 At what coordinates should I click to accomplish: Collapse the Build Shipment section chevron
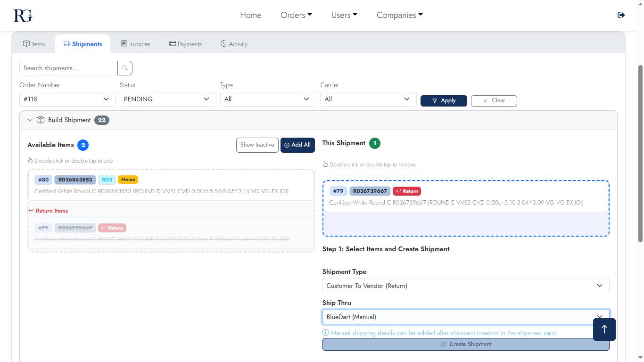(30, 120)
